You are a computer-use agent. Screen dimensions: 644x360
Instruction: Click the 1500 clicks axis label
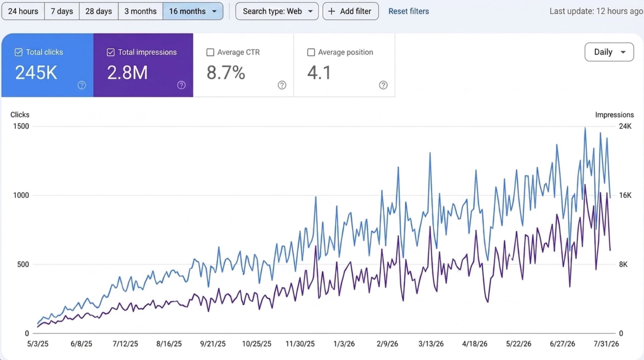[21, 126]
